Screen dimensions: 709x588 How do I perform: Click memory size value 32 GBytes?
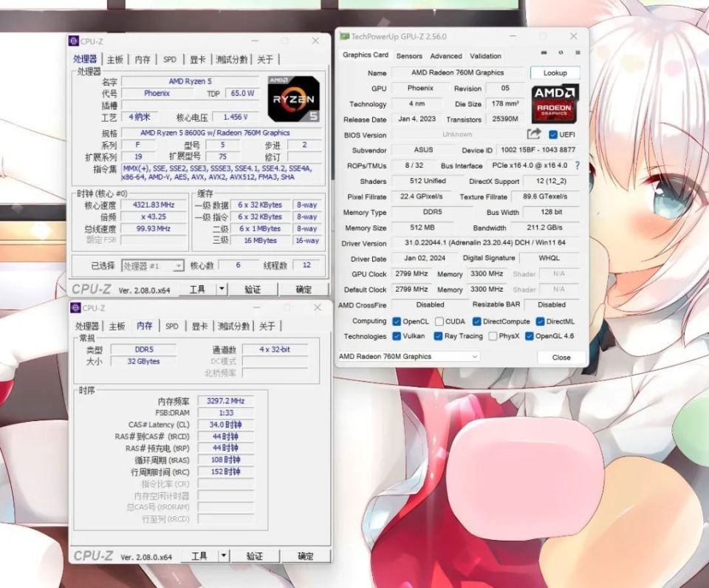143,361
